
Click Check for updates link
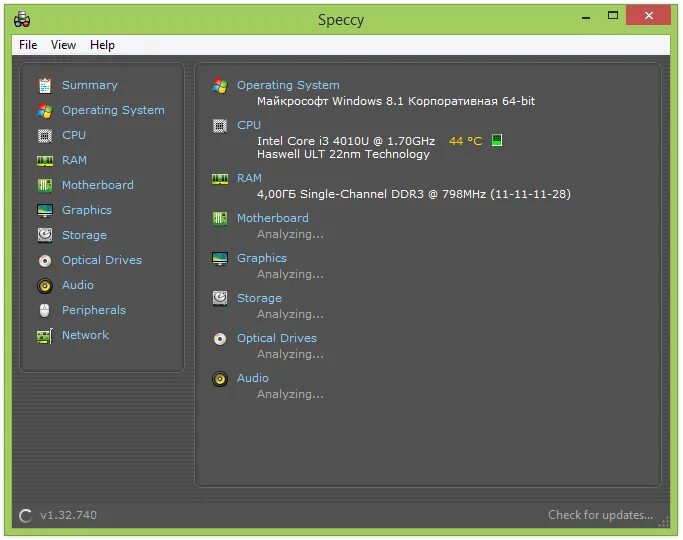[600, 515]
